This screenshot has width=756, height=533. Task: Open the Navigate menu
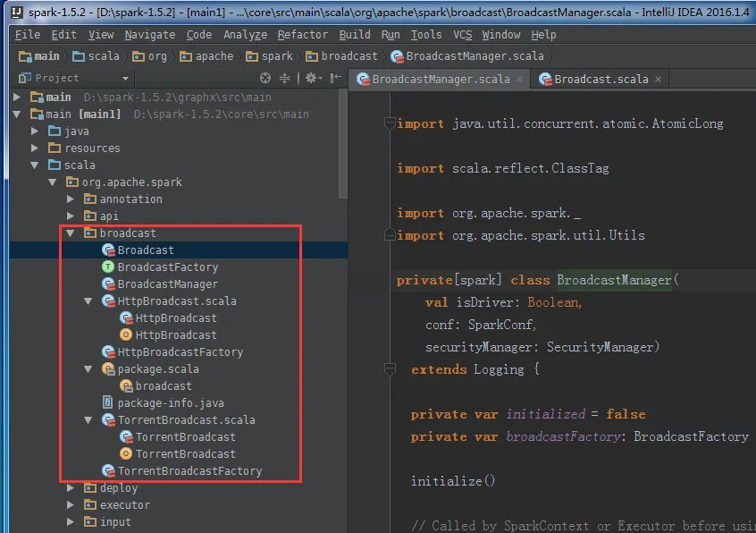click(149, 35)
